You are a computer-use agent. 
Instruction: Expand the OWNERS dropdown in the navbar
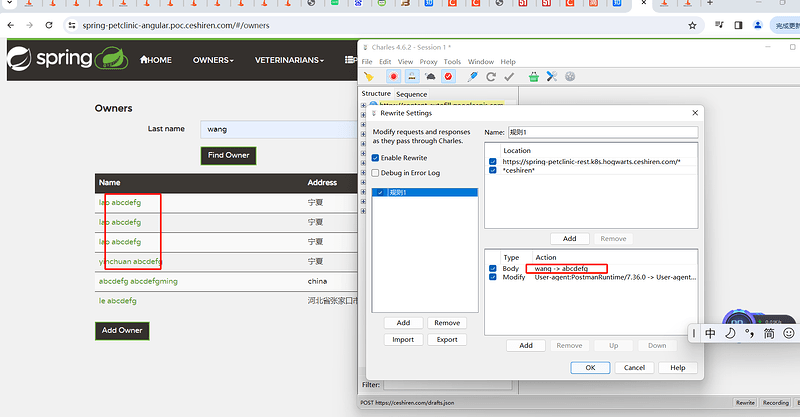tap(213, 60)
